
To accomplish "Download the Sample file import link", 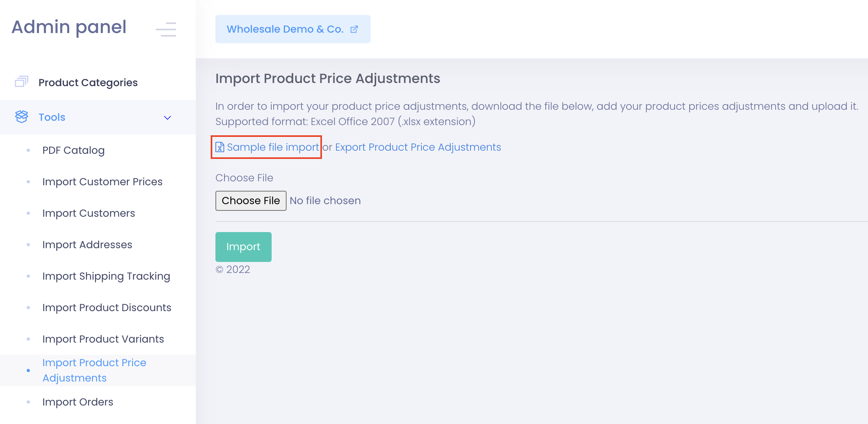I will tap(273, 147).
